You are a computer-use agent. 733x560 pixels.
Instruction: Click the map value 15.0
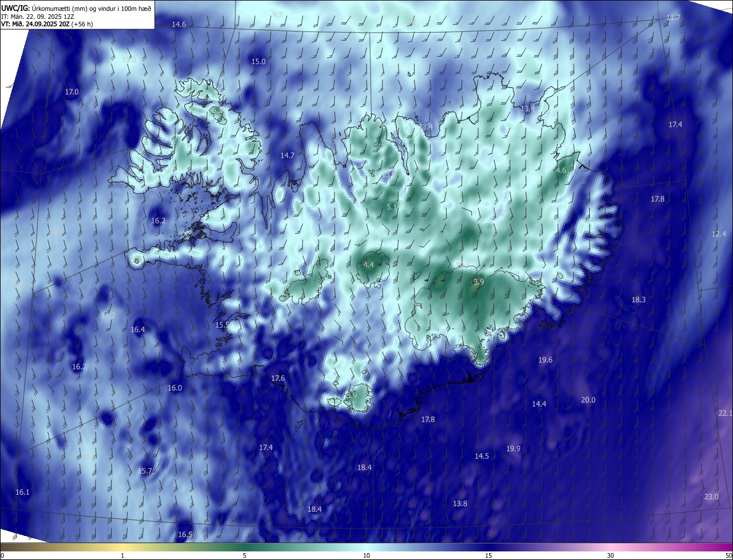[x=259, y=61]
